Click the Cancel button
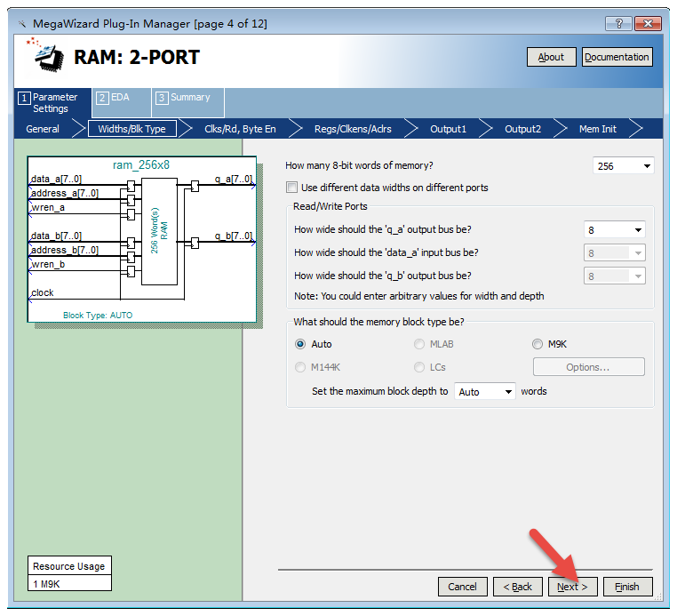Screen dimensions: 677x616 [462, 587]
